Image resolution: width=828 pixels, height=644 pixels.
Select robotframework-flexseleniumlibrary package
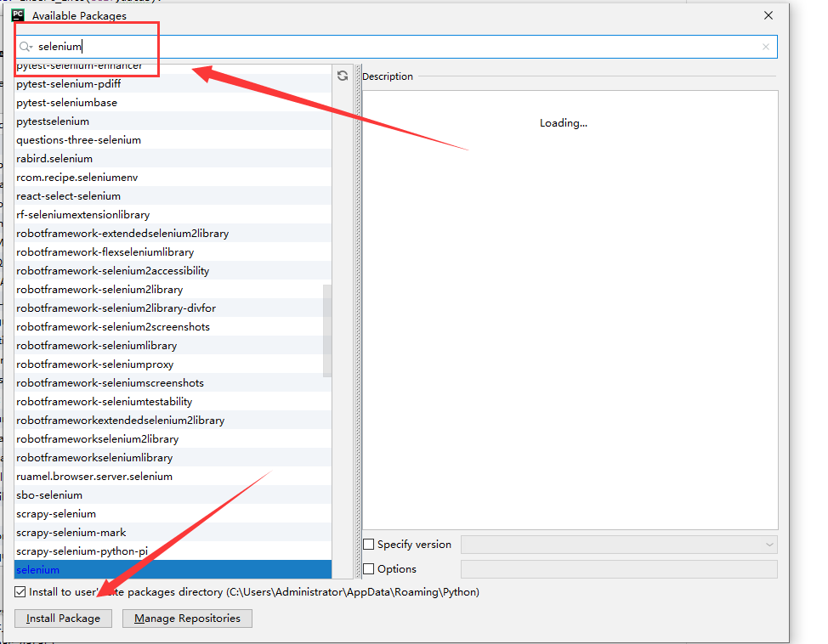coord(173,251)
